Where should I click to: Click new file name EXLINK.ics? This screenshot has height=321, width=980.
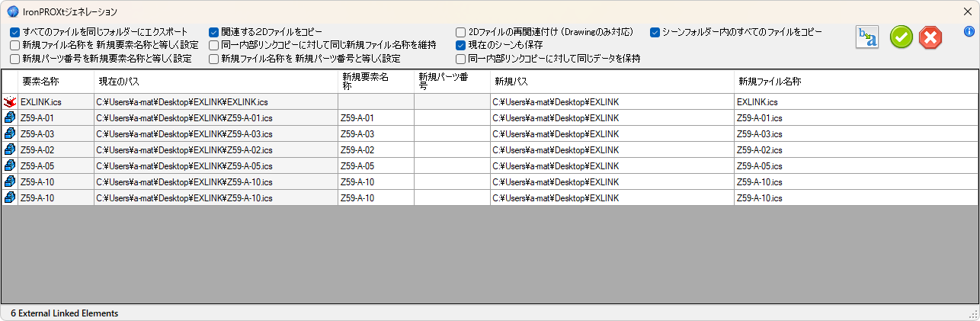pos(856,101)
